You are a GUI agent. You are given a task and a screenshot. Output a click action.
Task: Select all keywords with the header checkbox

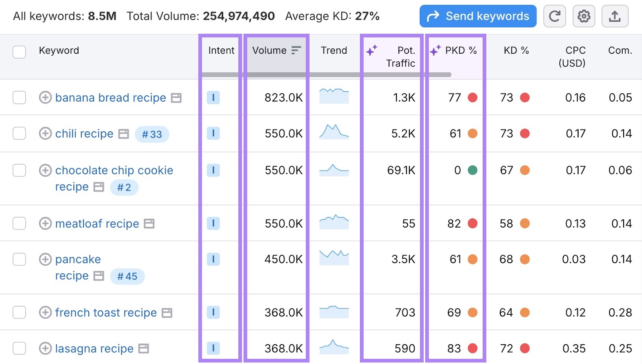pos(19,52)
